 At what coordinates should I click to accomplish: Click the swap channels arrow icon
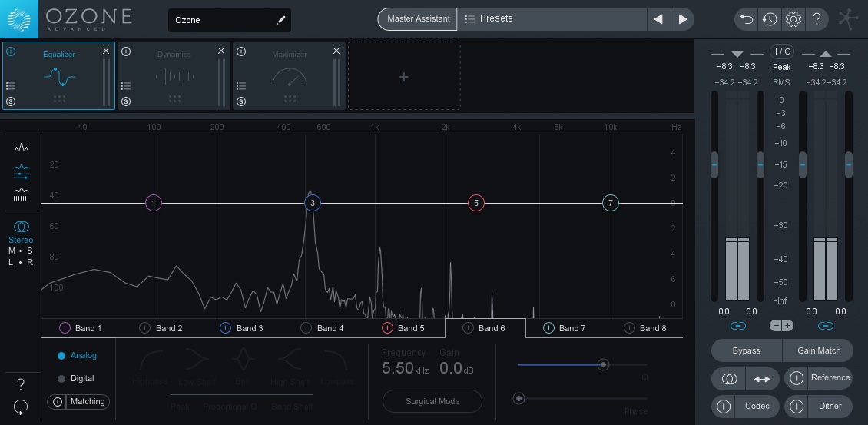pos(762,379)
